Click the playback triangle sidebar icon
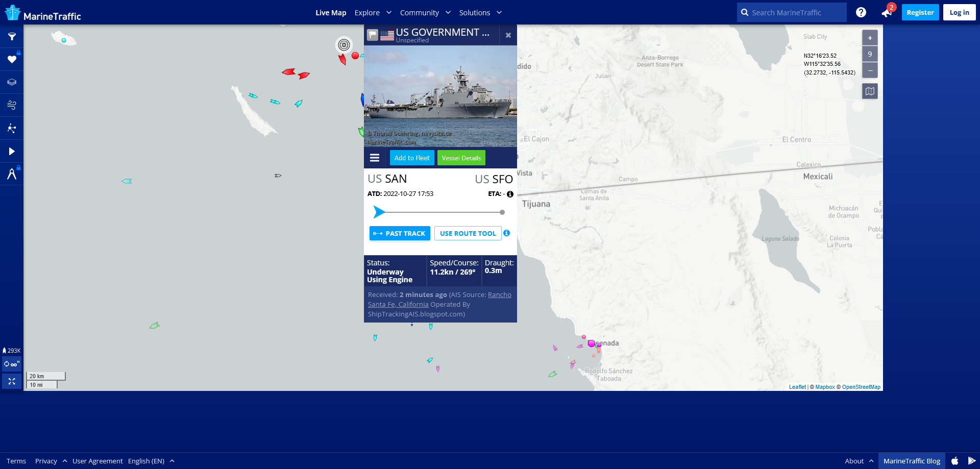Screen dimensions: 980x469 [x=12, y=151]
